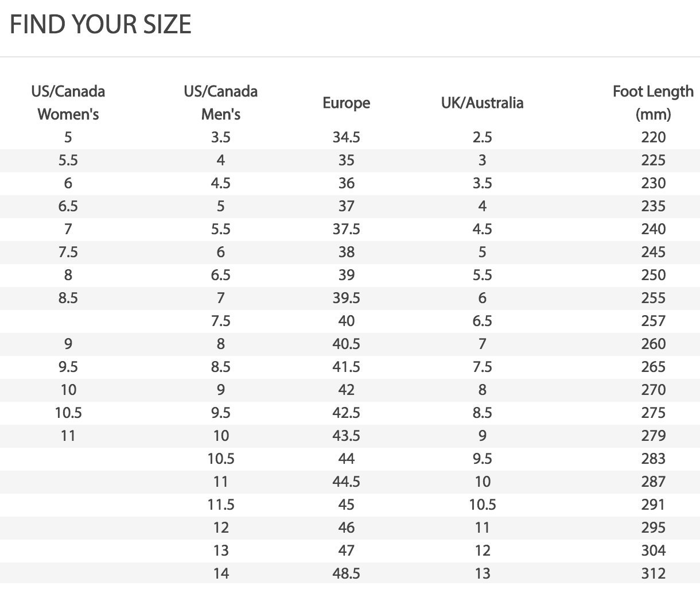Click the US/Canada Women's column header
The height and width of the screenshot is (597, 700).
(x=68, y=103)
